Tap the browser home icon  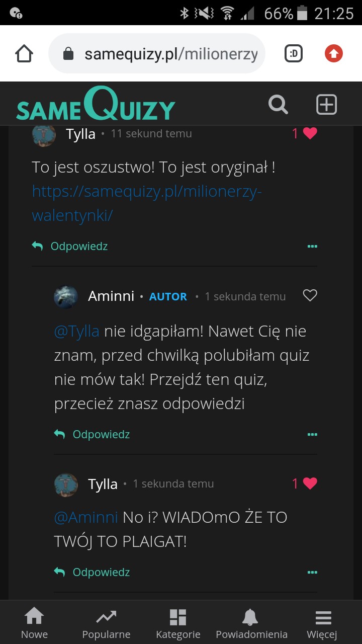24,54
